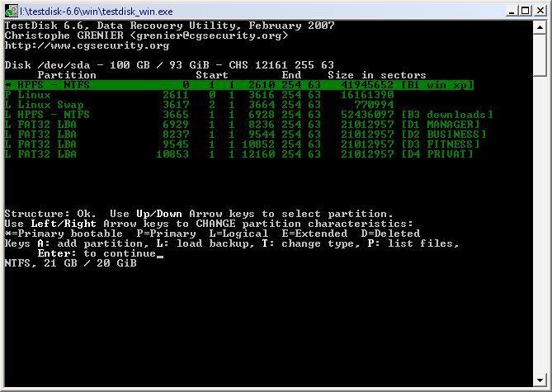This screenshot has width=552, height=392.
Task: Click the scrollbar down arrow
Action: click(540, 380)
